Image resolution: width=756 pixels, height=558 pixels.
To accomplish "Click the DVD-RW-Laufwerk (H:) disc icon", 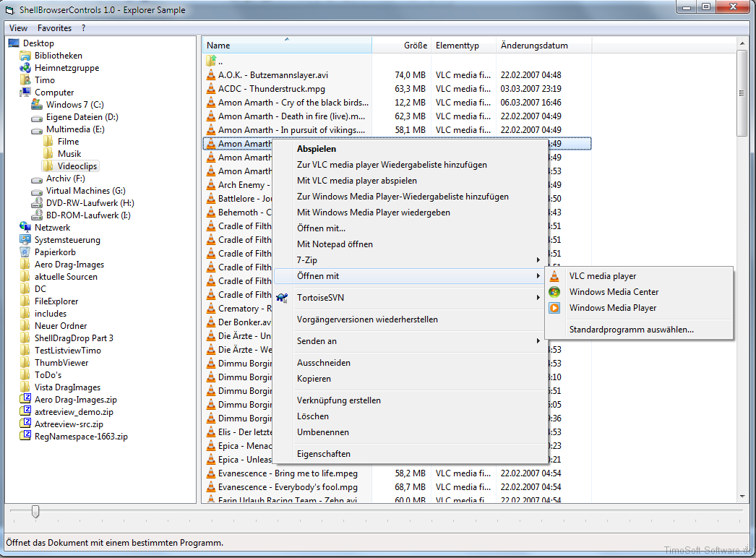I will (x=37, y=203).
